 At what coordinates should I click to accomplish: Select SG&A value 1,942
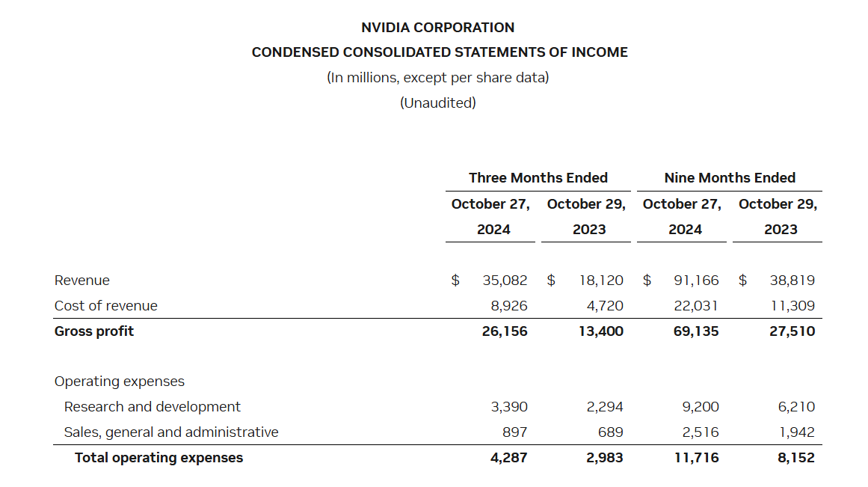click(x=797, y=432)
